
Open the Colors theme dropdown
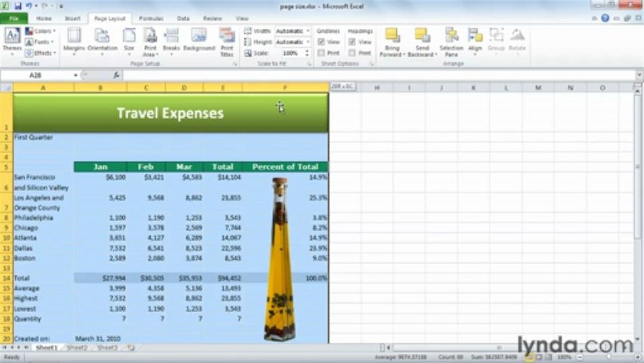tap(41, 31)
